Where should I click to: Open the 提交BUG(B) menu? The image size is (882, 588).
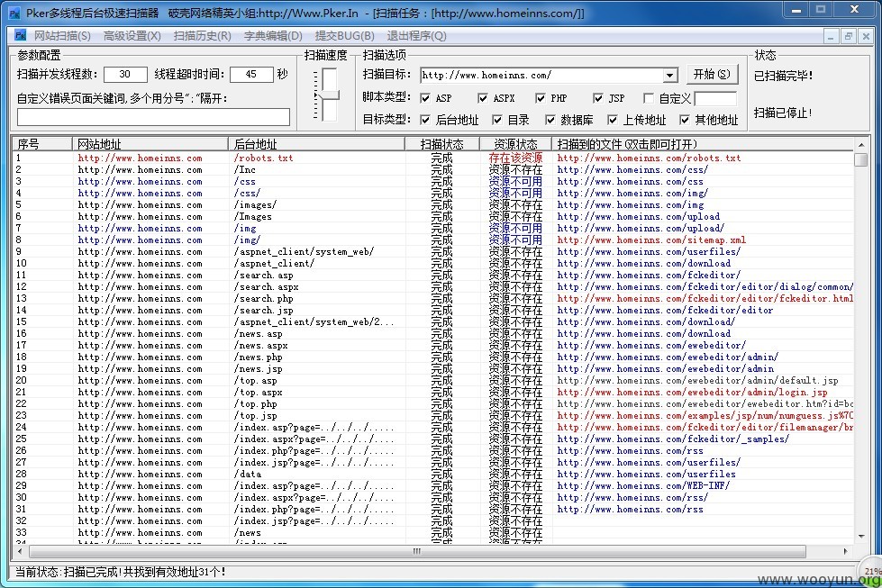(x=344, y=36)
